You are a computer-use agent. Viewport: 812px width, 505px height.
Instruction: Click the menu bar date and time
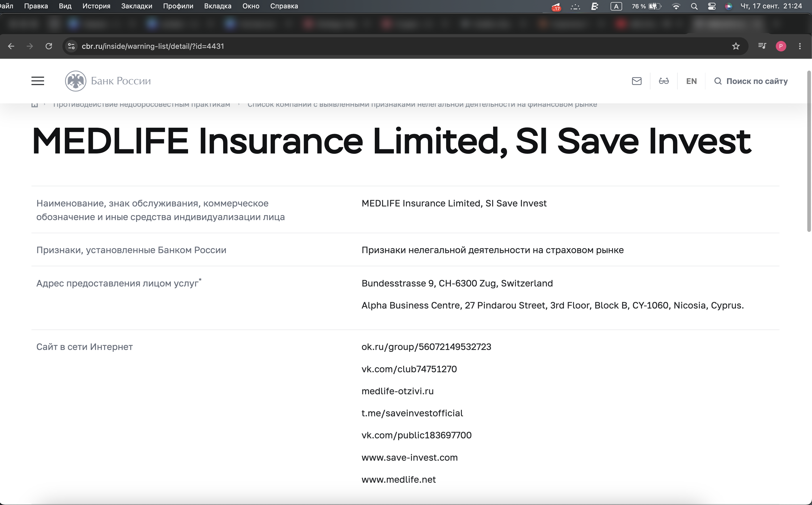[x=771, y=6]
